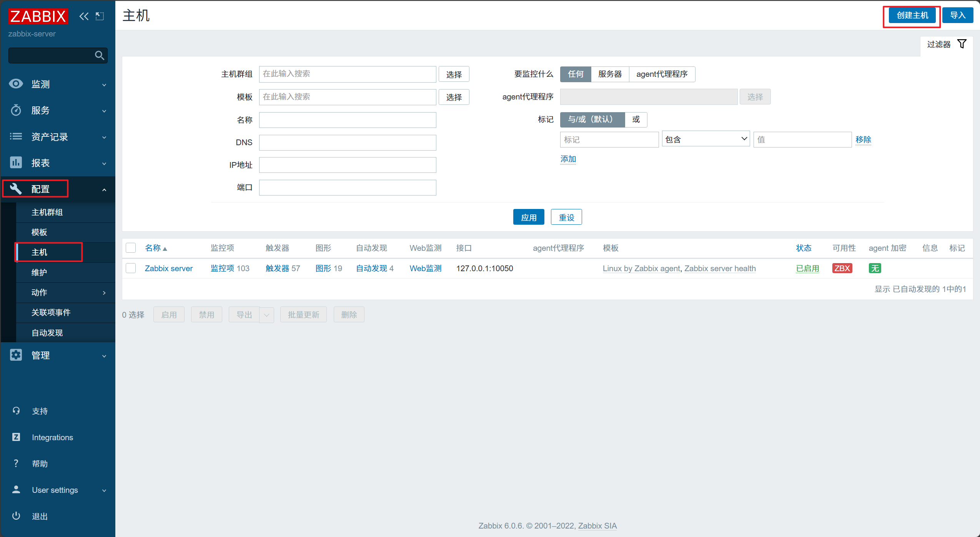This screenshot has width=980, height=537.
Task: Click the 支持 headset icon
Action: click(x=16, y=411)
